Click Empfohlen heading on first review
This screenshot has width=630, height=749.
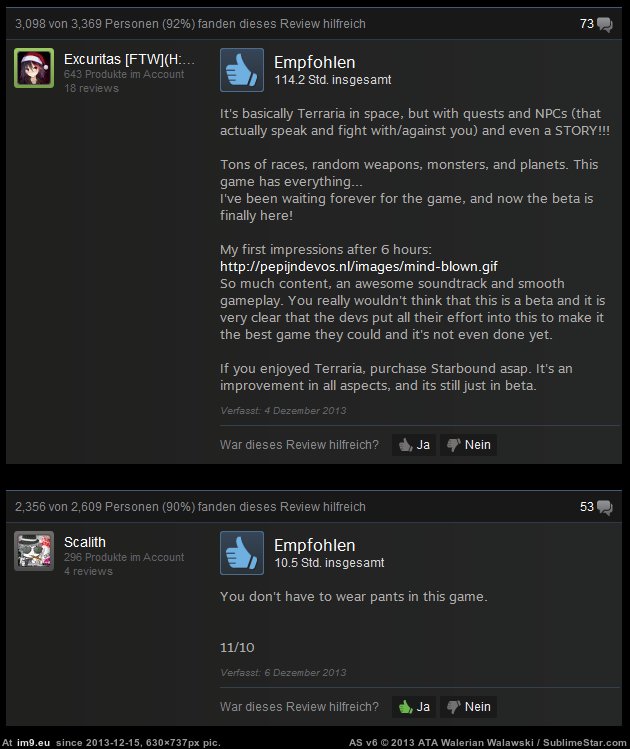tap(315, 63)
